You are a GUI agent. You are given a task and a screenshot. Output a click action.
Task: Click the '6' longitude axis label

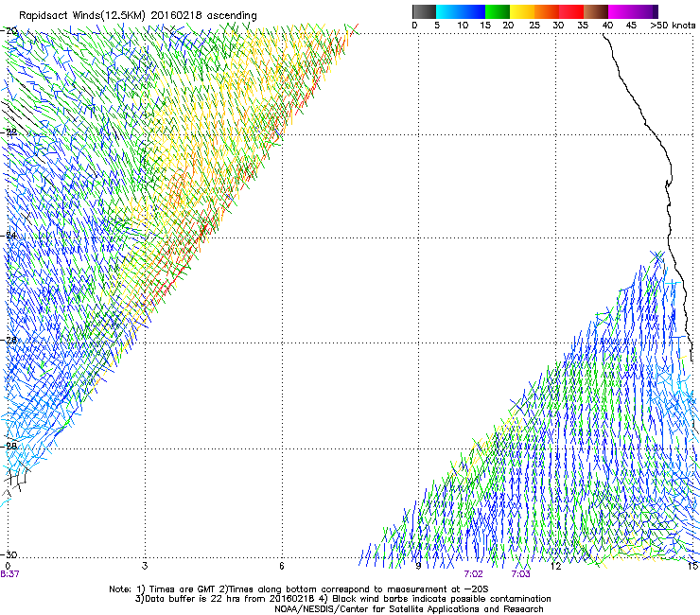(x=282, y=566)
